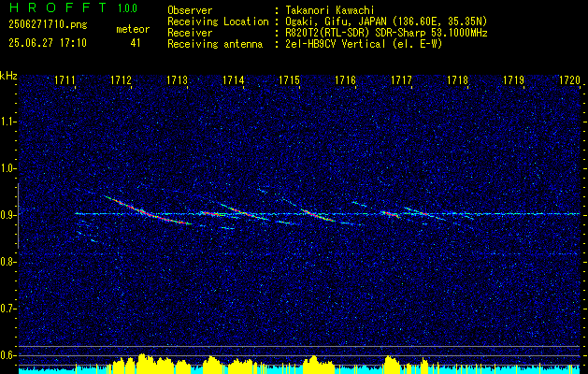
Task: Click the short red echo before 1717
Action: tap(391, 214)
